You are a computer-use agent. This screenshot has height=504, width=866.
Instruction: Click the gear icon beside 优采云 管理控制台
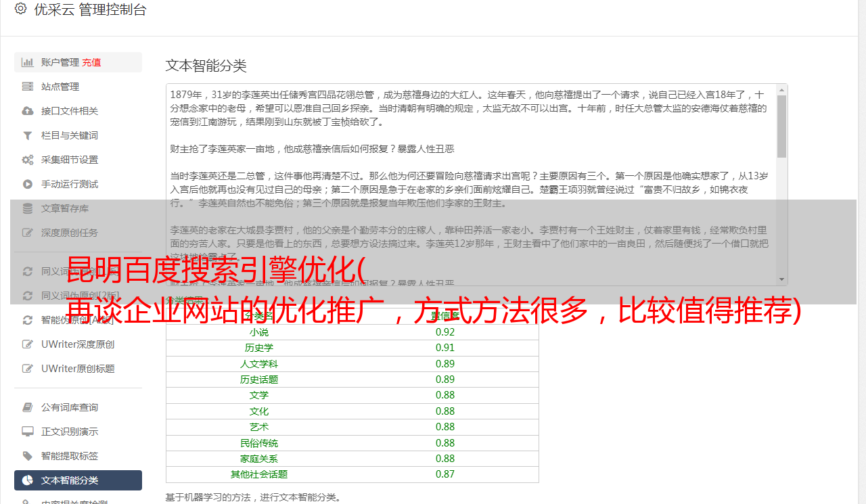coord(20,9)
